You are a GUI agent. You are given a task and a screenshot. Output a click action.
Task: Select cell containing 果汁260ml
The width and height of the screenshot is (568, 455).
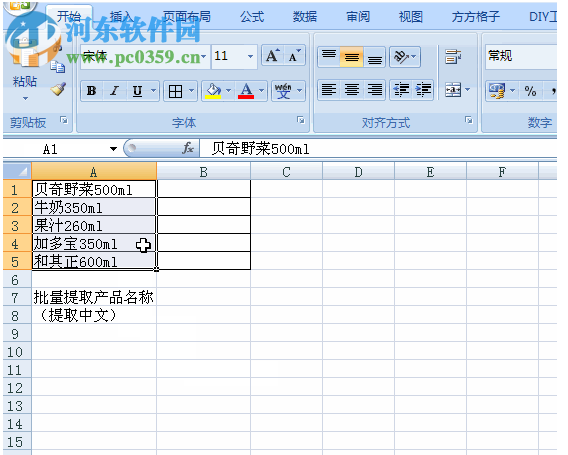pyautogui.click(x=94, y=226)
